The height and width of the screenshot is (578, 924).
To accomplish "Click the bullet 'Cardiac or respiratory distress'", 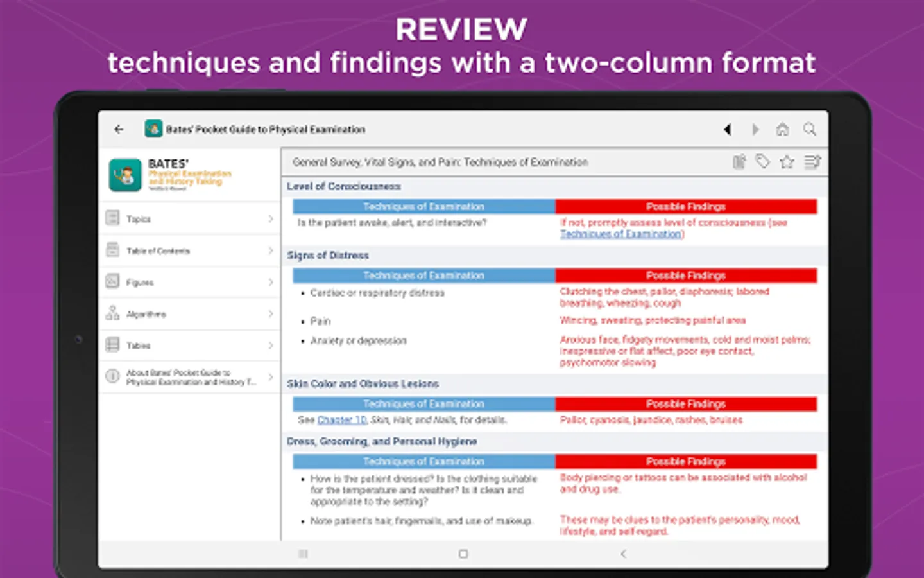I will coord(377,293).
